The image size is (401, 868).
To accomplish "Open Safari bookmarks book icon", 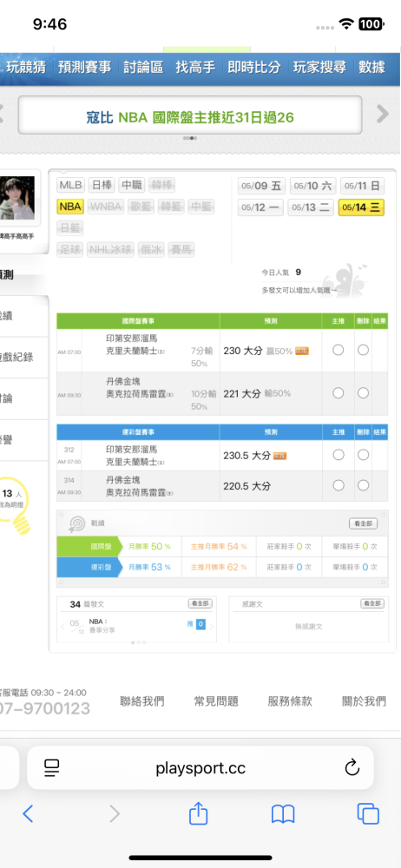I will pyautogui.click(x=283, y=813).
